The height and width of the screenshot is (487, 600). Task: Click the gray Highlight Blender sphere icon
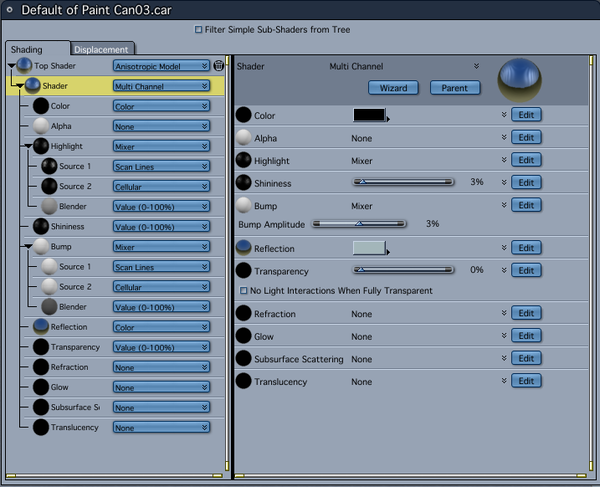(49, 206)
